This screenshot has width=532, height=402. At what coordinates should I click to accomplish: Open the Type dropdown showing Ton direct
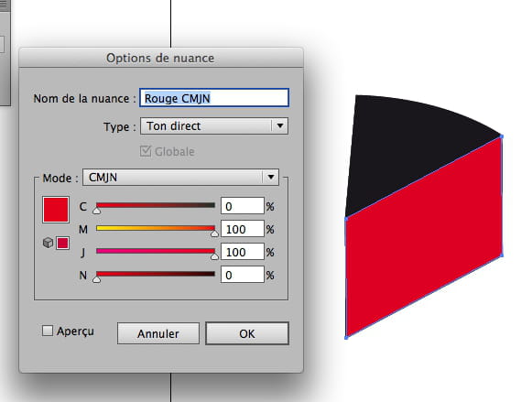pyautogui.click(x=214, y=126)
